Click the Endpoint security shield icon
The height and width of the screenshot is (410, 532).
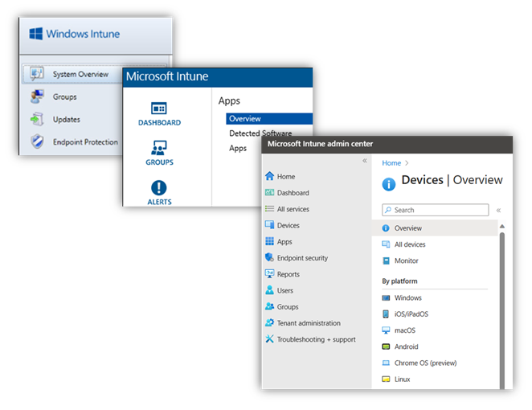[x=269, y=257]
